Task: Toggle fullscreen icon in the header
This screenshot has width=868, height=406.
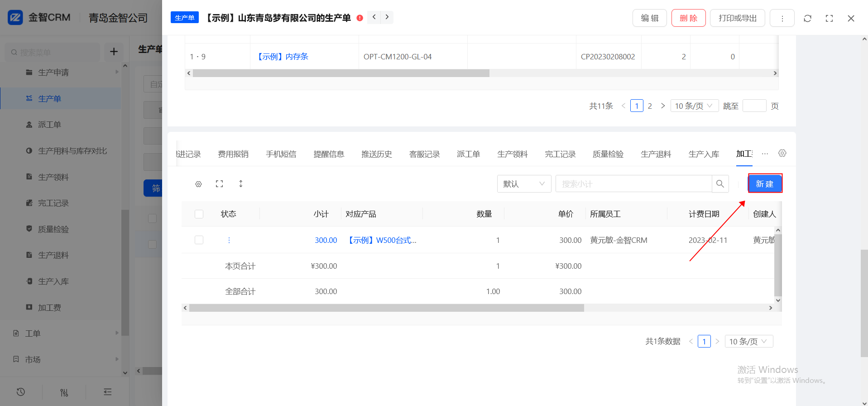Action: pyautogui.click(x=829, y=18)
